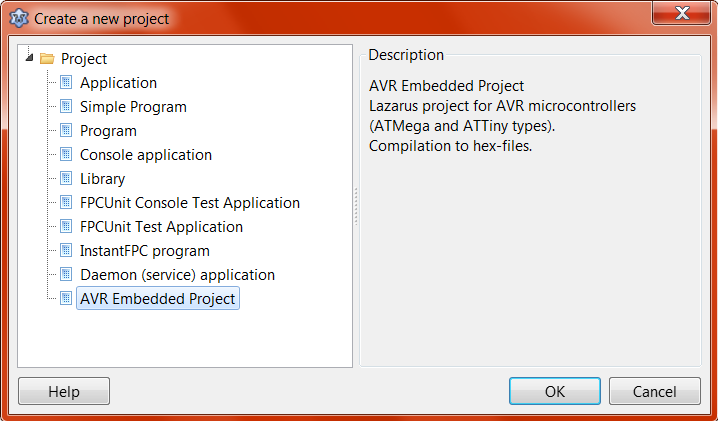Click the InstantFPC program icon
The height and width of the screenshot is (421, 718).
66,251
